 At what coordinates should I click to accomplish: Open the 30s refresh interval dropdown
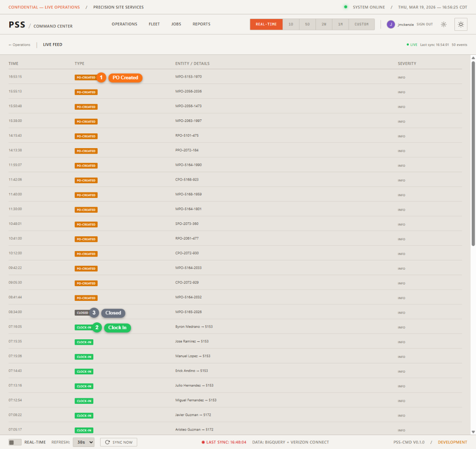coord(84,442)
